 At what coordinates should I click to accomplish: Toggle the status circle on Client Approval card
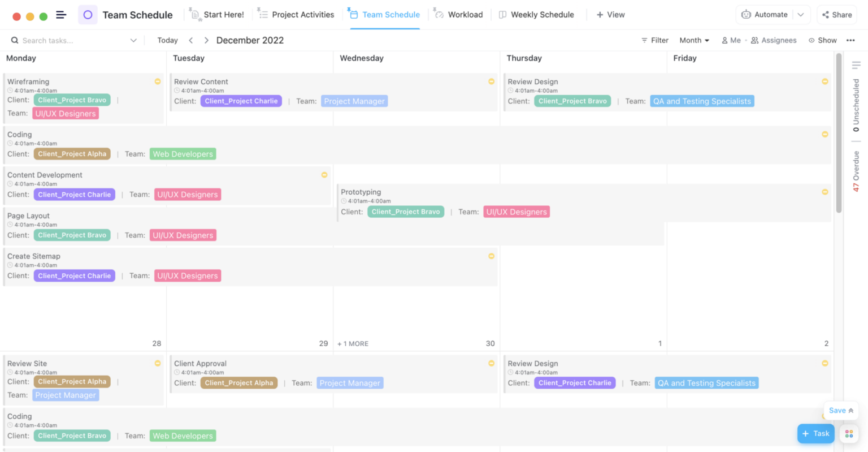coord(491,363)
